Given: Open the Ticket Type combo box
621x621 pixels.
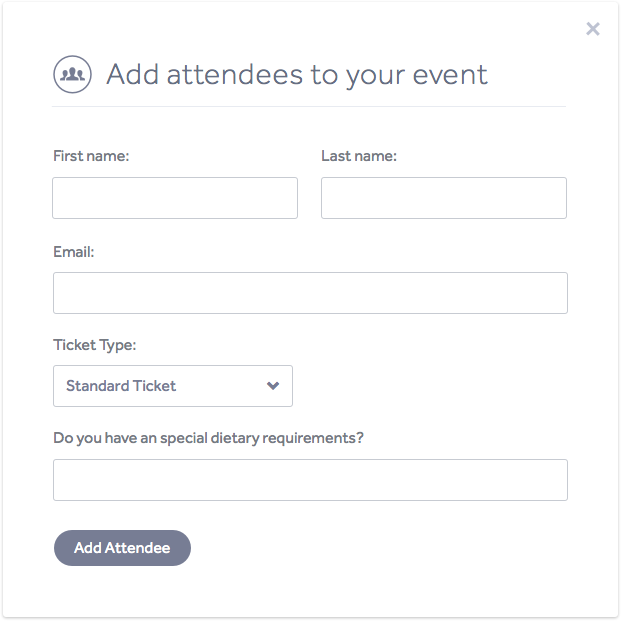Looking at the screenshot, I should 173,386.
